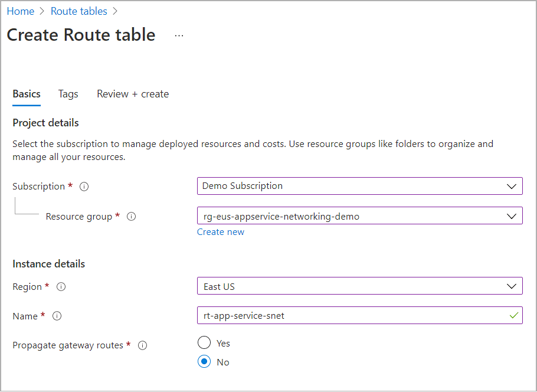Click info icon next to Region
The width and height of the screenshot is (537, 392).
click(x=61, y=287)
